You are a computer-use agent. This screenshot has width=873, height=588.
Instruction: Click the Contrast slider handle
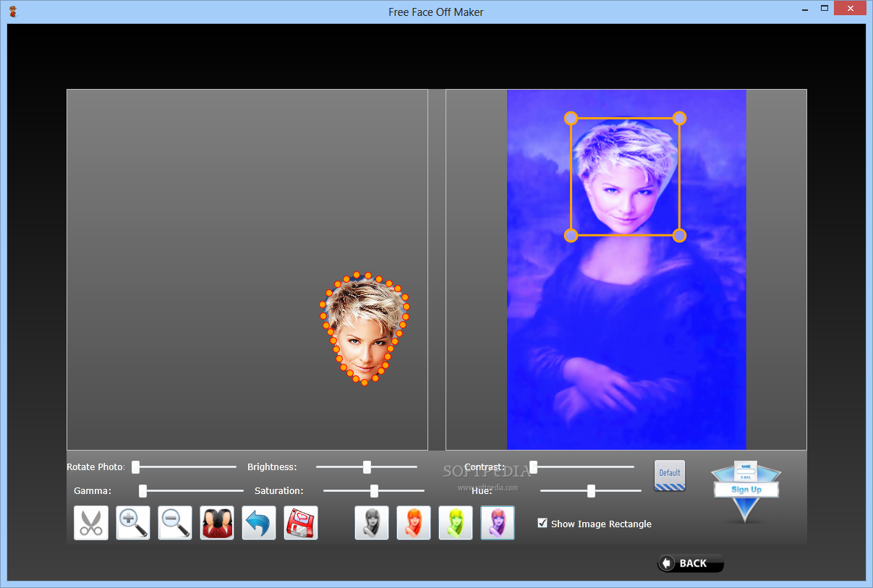[x=533, y=467]
